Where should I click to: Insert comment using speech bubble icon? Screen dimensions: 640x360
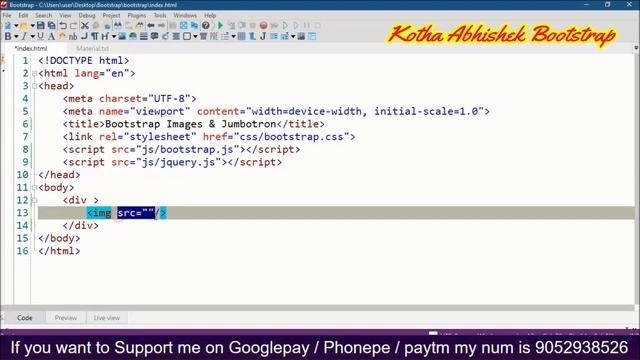154,36
